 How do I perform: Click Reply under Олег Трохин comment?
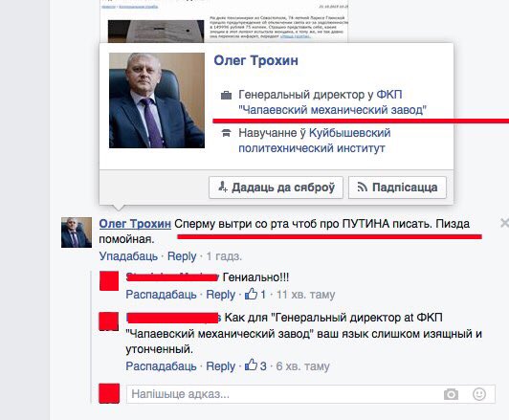(182, 256)
